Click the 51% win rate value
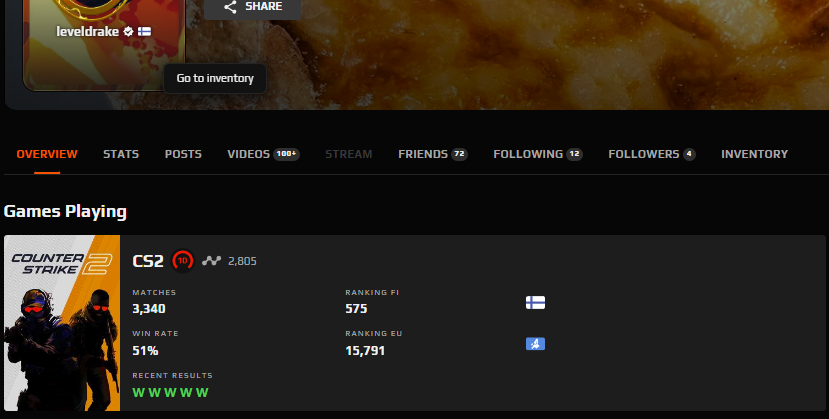829x419 pixels. tap(145, 351)
